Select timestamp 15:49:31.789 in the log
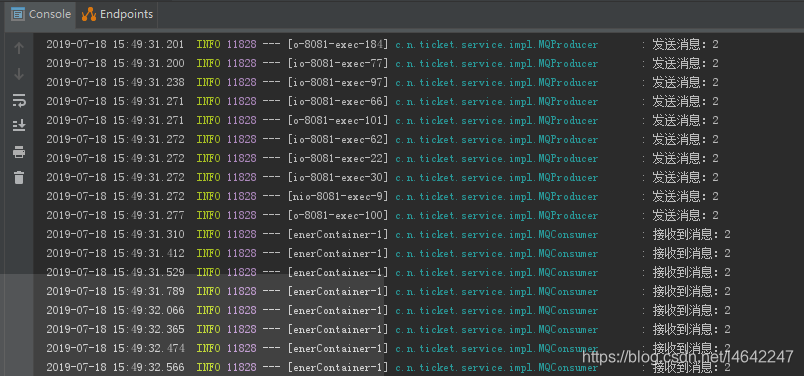This screenshot has height=376, width=804. click(x=148, y=291)
